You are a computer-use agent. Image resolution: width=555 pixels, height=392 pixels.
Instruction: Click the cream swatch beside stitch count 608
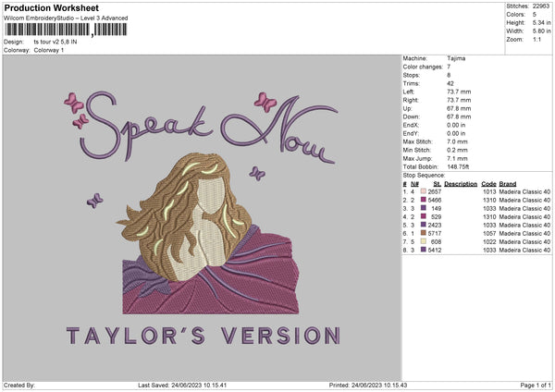tap(423, 241)
